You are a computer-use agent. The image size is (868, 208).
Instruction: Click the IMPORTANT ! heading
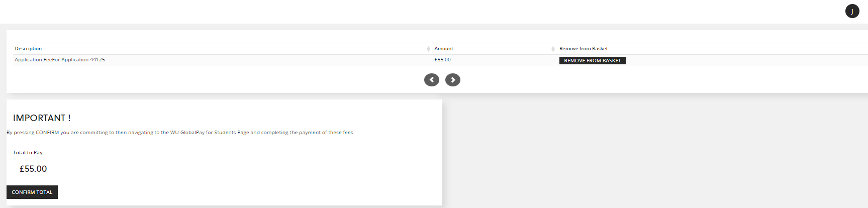point(42,118)
